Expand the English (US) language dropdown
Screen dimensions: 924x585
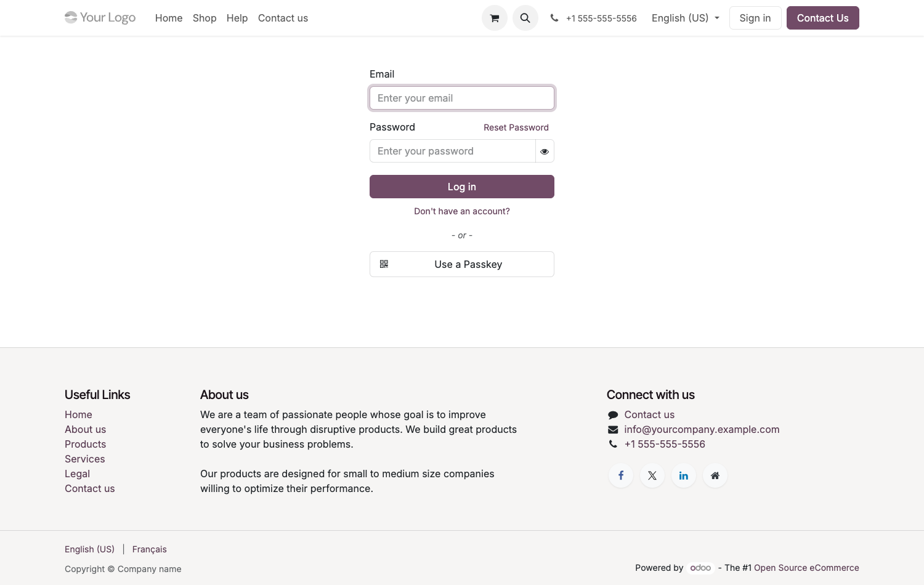coord(685,18)
